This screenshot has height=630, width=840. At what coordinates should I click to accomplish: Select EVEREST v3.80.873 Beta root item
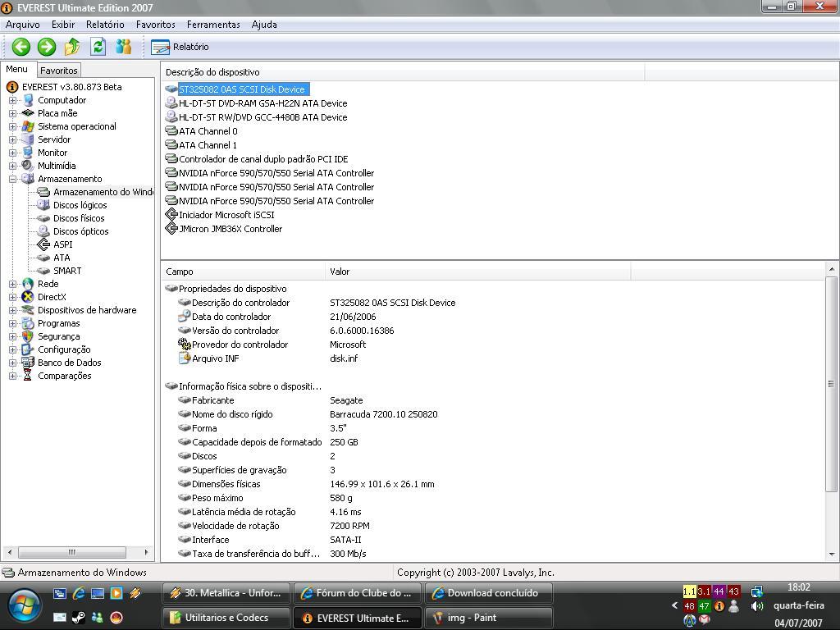[x=72, y=87]
